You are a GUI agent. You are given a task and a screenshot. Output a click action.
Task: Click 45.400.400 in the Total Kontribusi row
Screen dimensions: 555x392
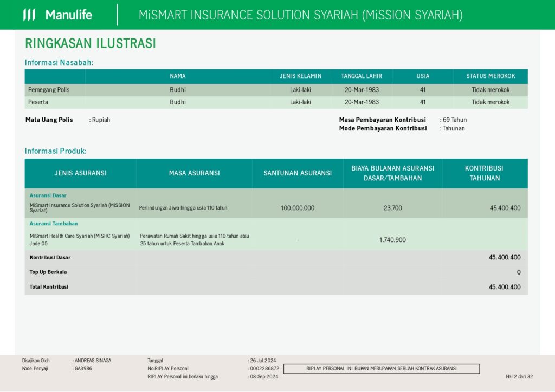505,287
